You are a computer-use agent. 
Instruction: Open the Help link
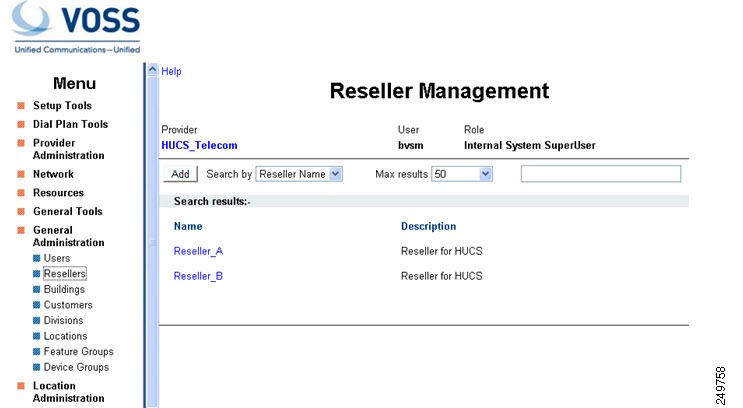click(171, 71)
